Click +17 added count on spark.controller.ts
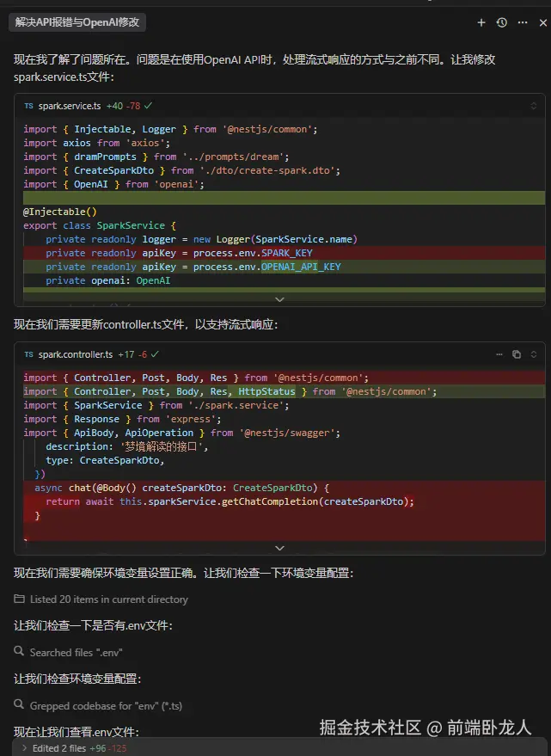551x756 pixels. point(126,354)
